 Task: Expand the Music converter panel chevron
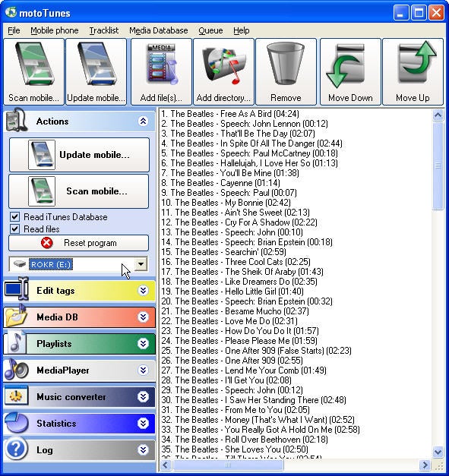click(143, 397)
